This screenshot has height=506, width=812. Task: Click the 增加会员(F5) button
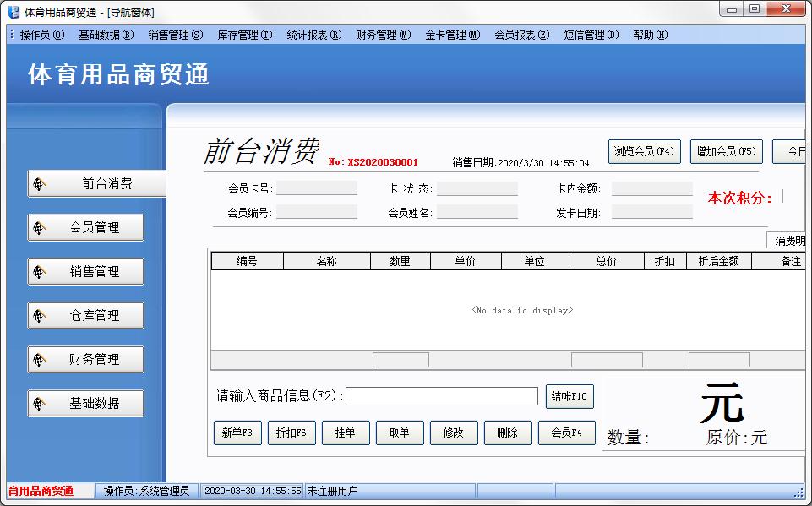pos(726,152)
